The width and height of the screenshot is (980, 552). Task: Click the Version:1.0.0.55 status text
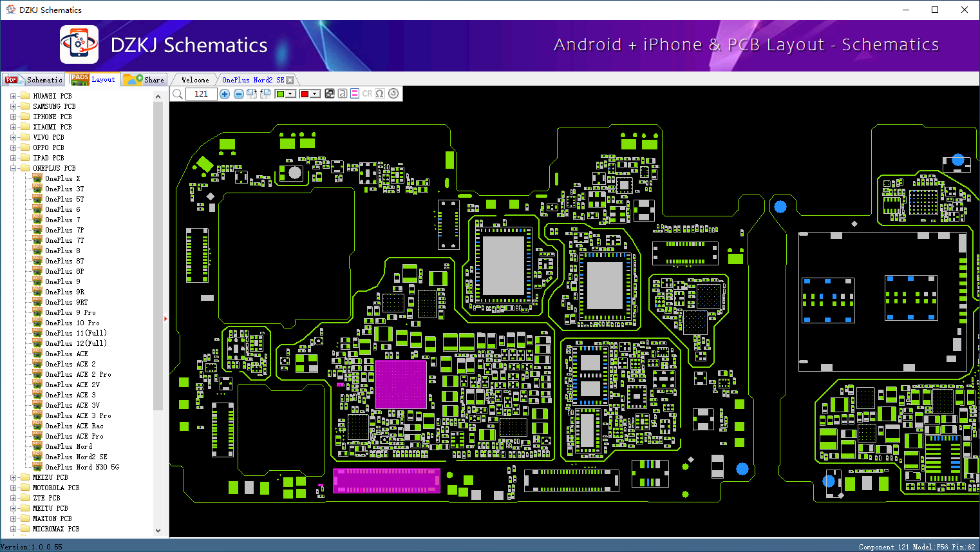(32, 547)
